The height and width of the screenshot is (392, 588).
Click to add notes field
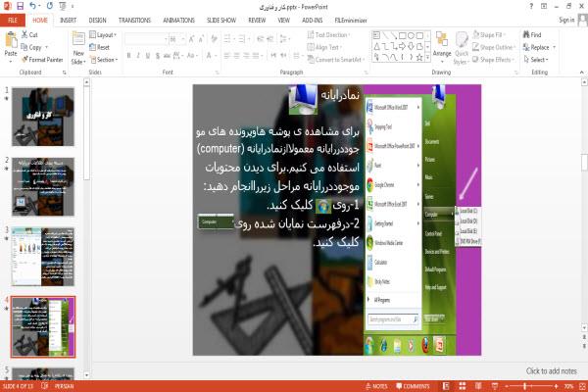pyautogui.click(x=551, y=371)
